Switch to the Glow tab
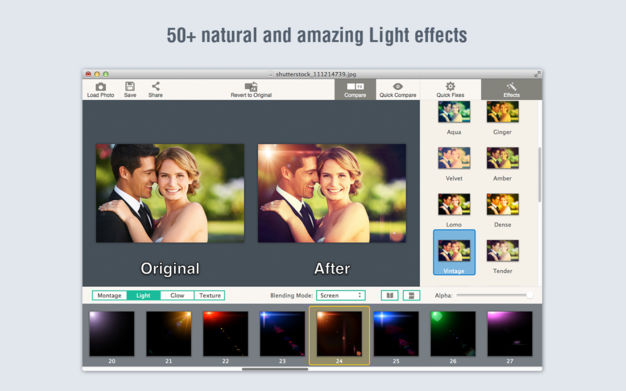This screenshot has height=391, width=626. 177,295
